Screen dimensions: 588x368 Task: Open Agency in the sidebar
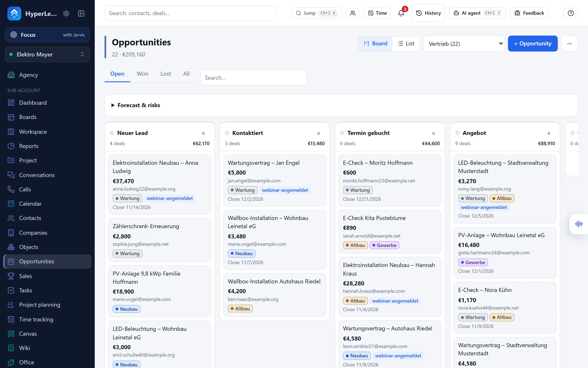(x=47, y=75)
